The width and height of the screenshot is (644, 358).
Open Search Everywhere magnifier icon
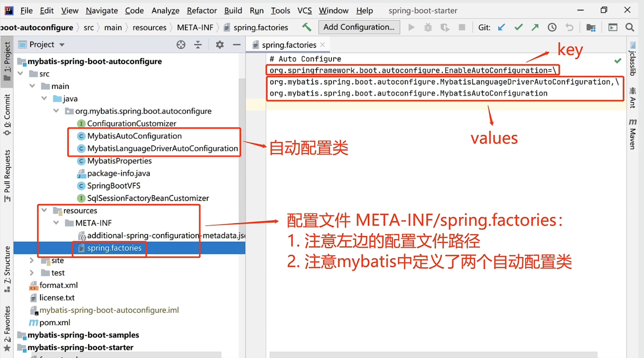click(629, 27)
